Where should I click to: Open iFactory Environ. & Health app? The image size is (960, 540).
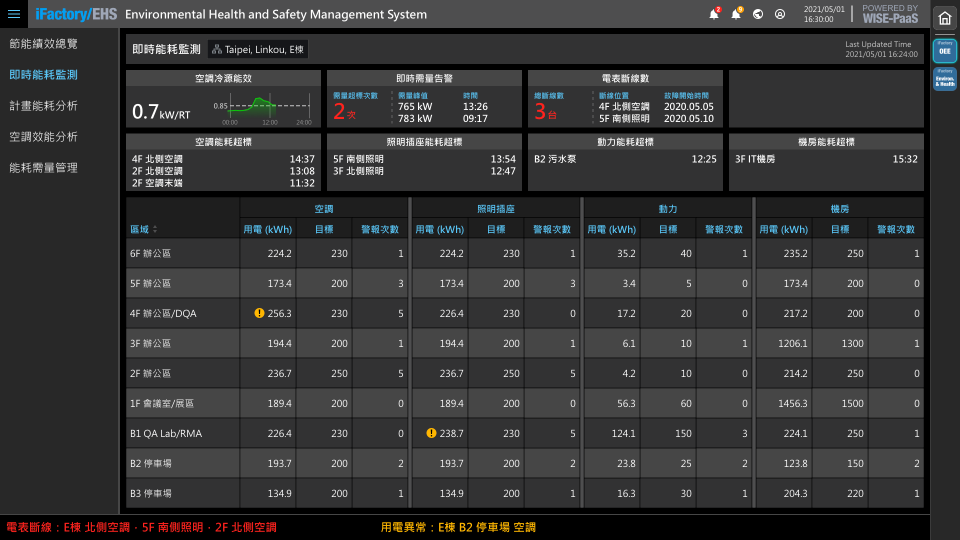coord(945,79)
